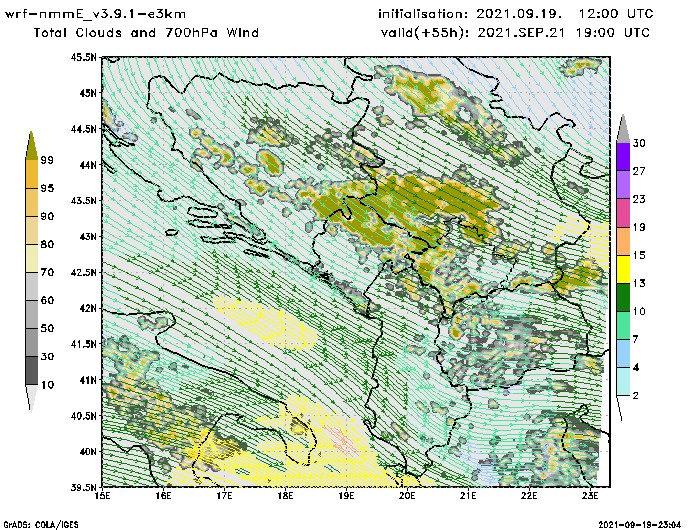The image size is (700, 530).
Task: Click the 16E longitude label
Action: coord(163,496)
